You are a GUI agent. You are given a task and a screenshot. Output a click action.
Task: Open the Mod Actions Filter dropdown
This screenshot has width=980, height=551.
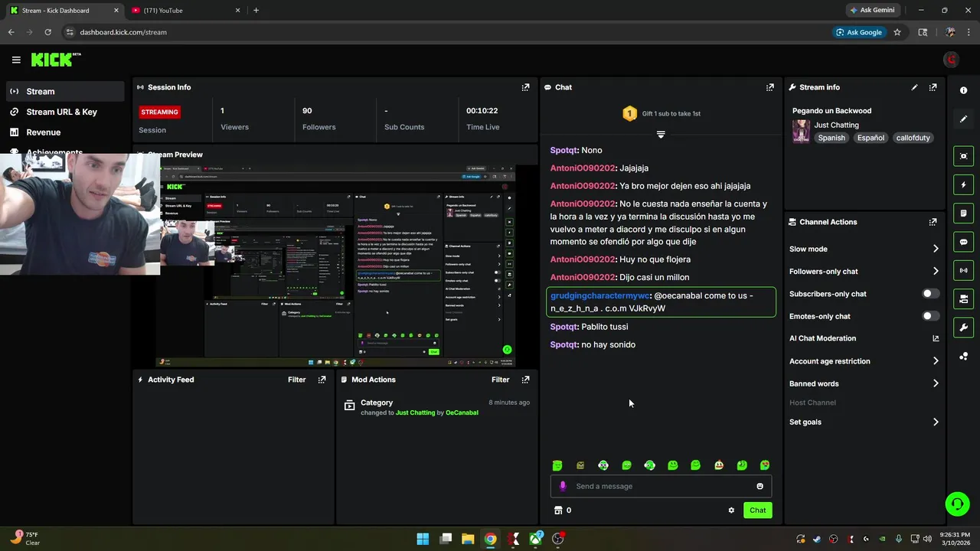[500, 380]
